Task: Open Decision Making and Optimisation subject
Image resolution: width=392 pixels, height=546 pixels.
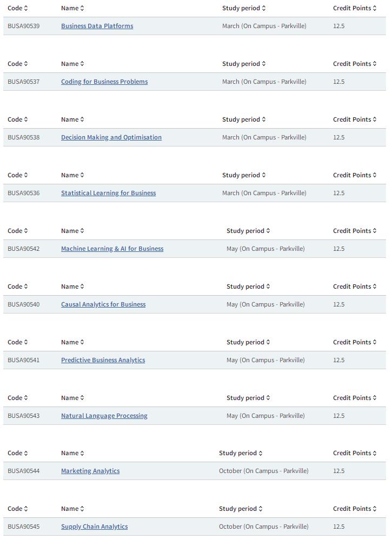Action: (x=111, y=137)
